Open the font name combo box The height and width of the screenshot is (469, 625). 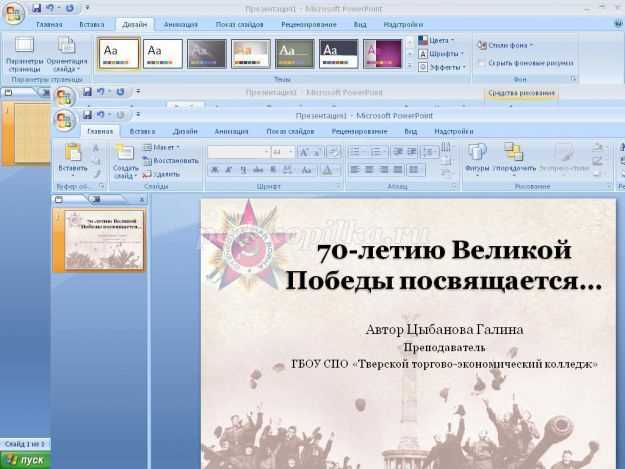(238, 152)
